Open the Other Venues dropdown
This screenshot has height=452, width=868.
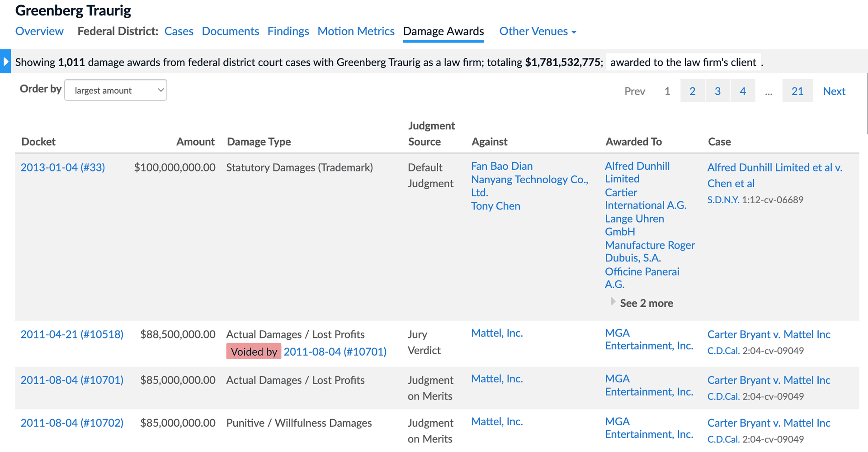tap(538, 31)
